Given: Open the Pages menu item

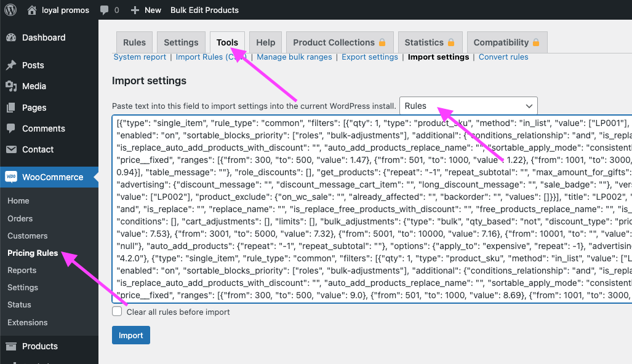Looking at the screenshot, I should click(34, 108).
